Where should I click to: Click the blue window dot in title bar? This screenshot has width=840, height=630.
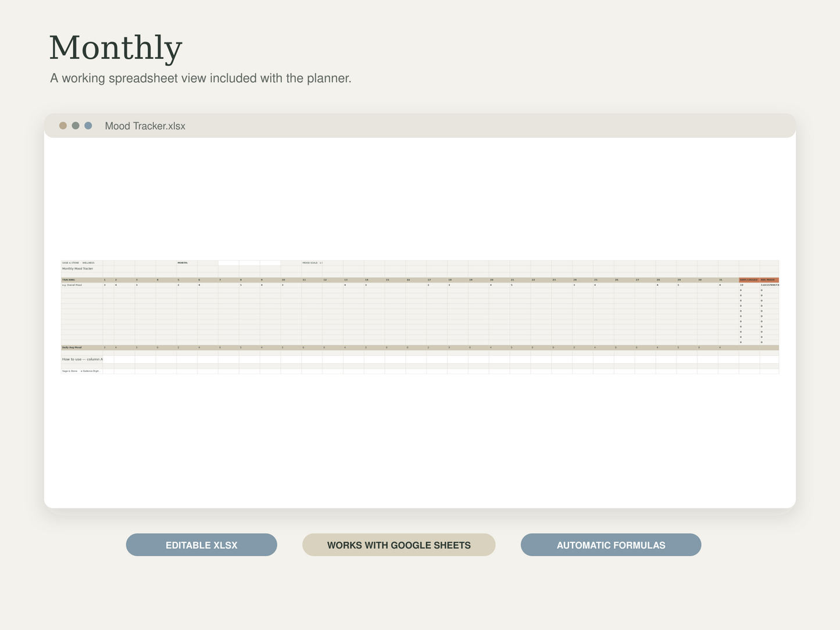pyautogui.click(x=88, y=126)
